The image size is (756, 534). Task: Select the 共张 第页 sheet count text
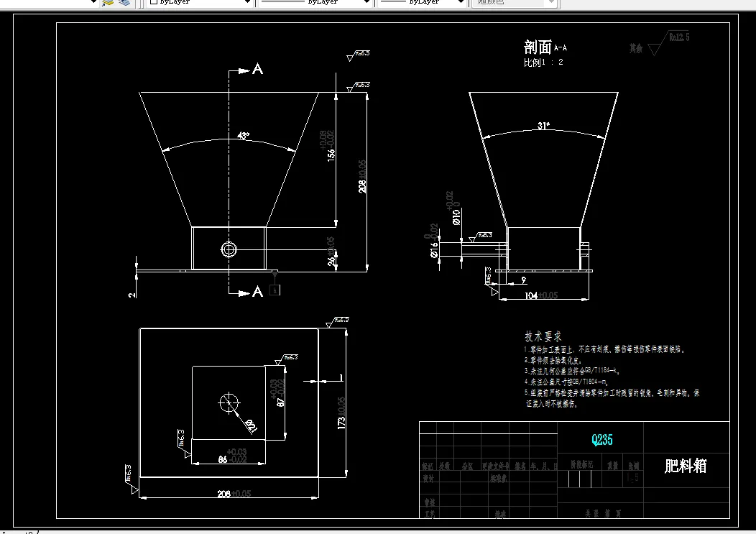603,514
